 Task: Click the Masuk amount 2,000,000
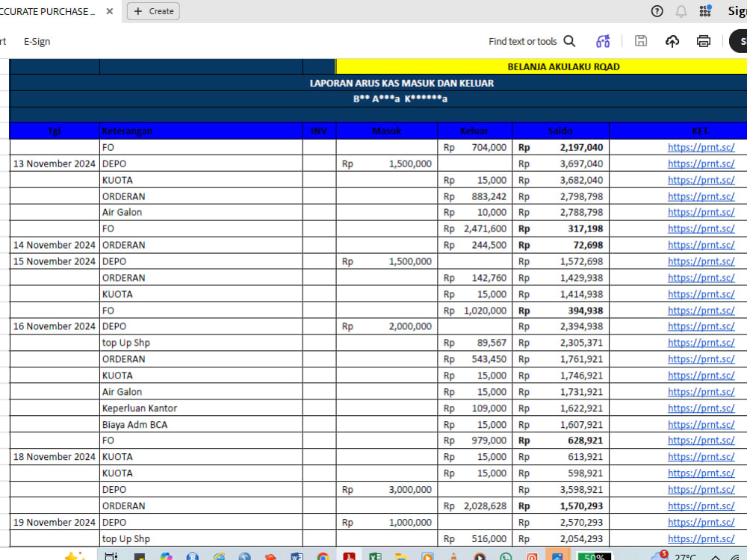click(x=410, y=326)
